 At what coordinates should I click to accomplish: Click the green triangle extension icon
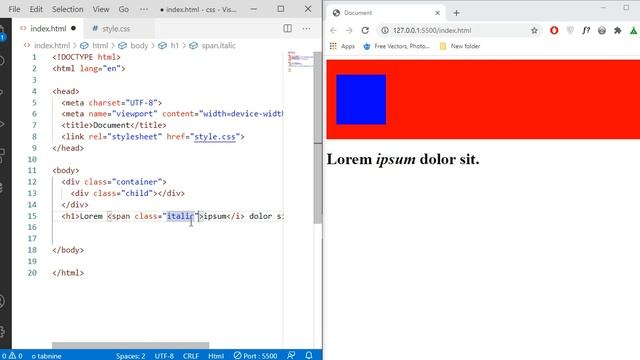tap(633, 30)
